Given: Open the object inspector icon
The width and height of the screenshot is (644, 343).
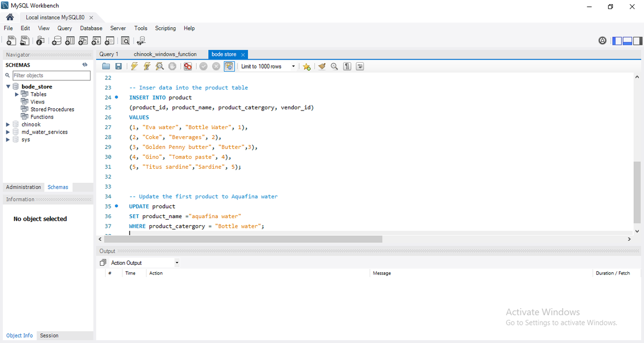Looking at the screenshot, I should pos(41,40).
